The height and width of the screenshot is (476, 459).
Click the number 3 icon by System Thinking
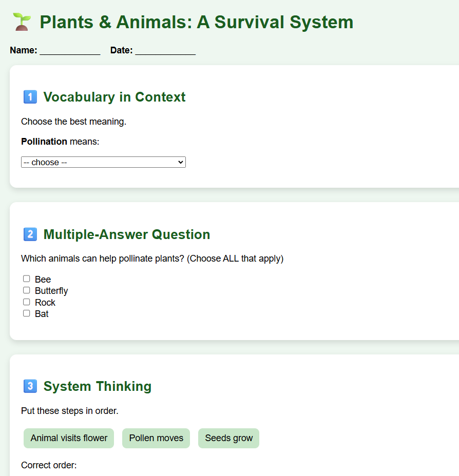[x=30, y=386]
